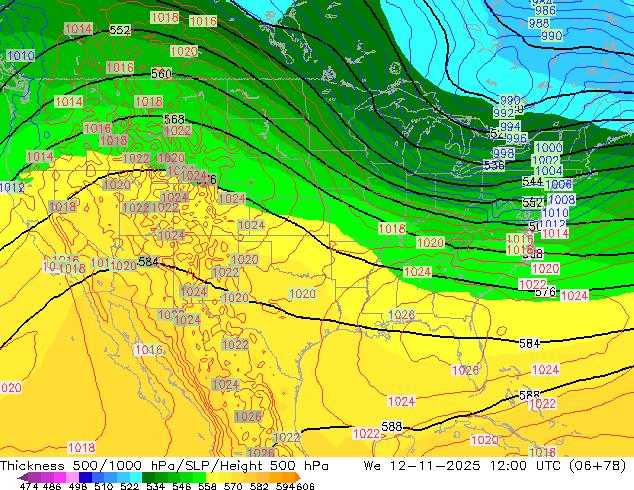Click the 594 legend value
This screenshot has height=490, width=634.
pos(285,486)
